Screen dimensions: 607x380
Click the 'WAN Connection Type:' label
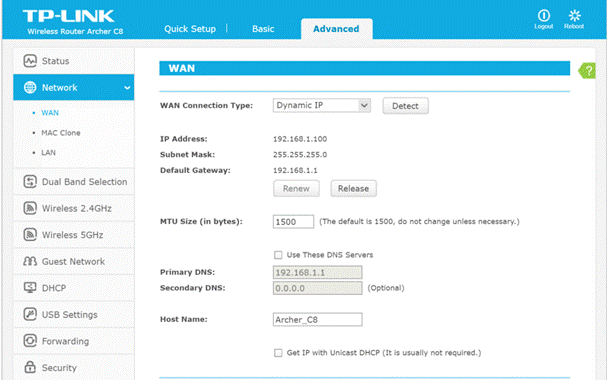click(x=206, y=105)
